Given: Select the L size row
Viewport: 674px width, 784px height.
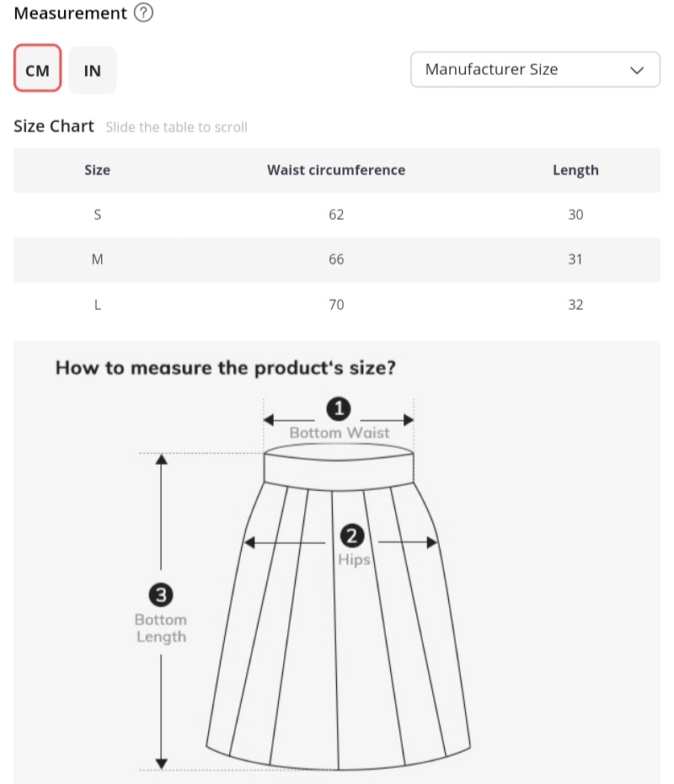Looking at the screenshot, I should (x=97, y=305).
